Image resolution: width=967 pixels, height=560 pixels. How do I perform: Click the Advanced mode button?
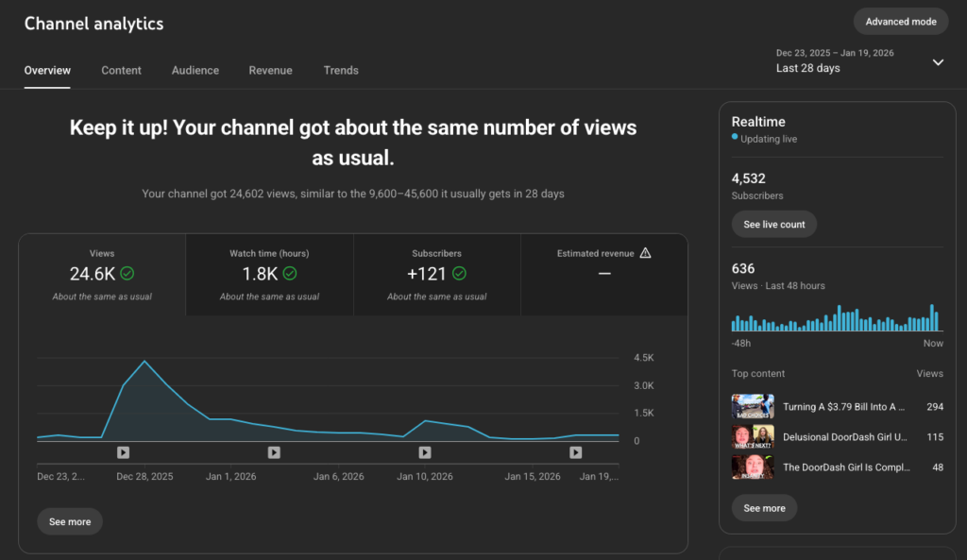[901, 22]
